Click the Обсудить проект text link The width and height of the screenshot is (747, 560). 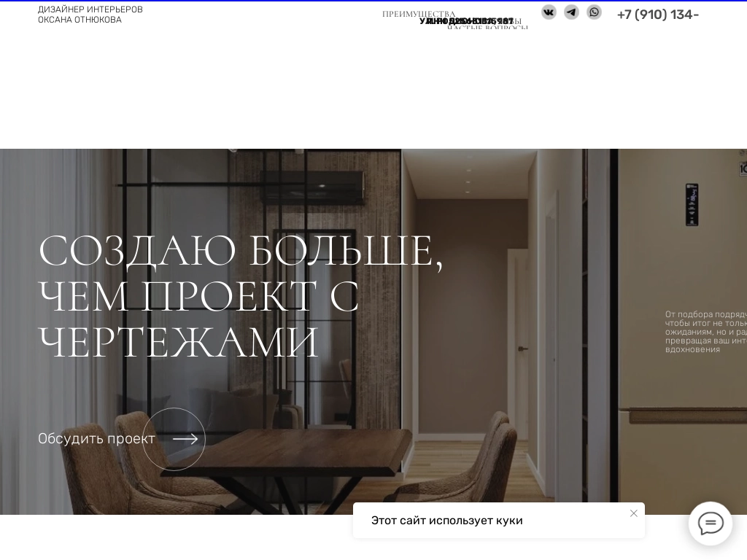tap(96, 438)
